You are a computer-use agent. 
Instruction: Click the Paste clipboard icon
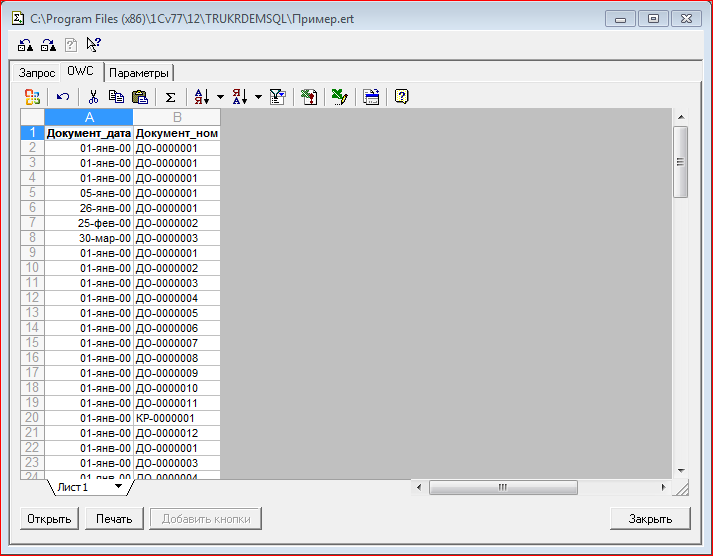140,97
